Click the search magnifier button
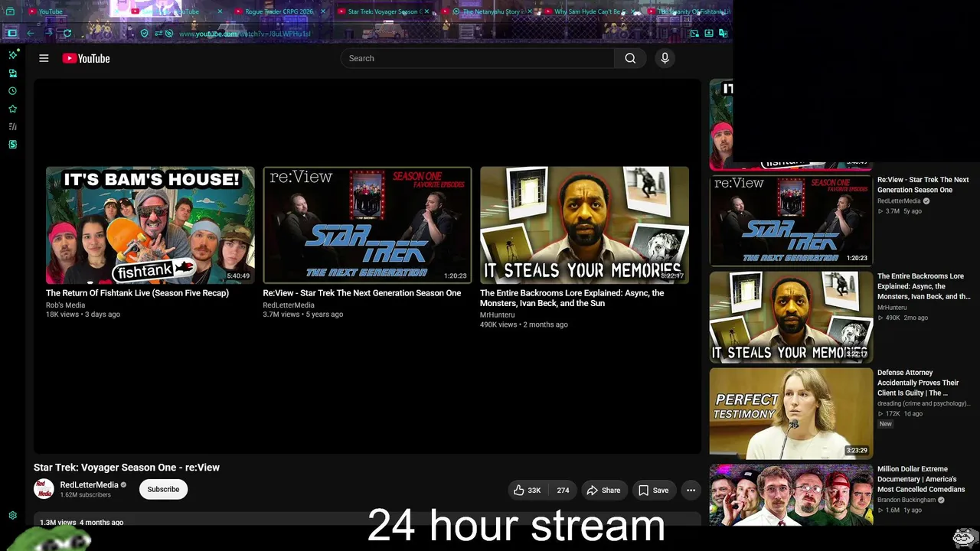This screenshot has height=551, width=980. click(630, 58)
